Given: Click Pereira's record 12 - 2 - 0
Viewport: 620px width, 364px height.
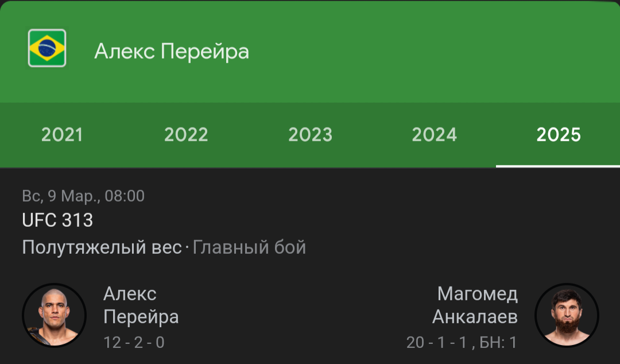Looking at the screenshot, I should pyautogui.click(x=134, y=342).
